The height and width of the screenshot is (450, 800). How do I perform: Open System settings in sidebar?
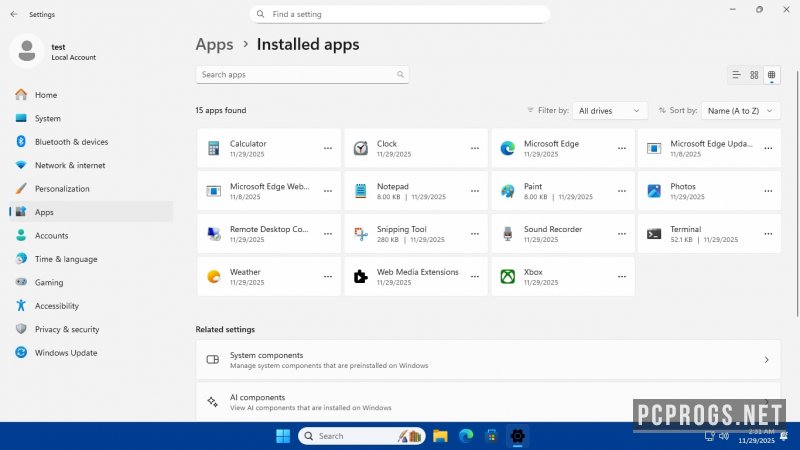coord(91,118)
